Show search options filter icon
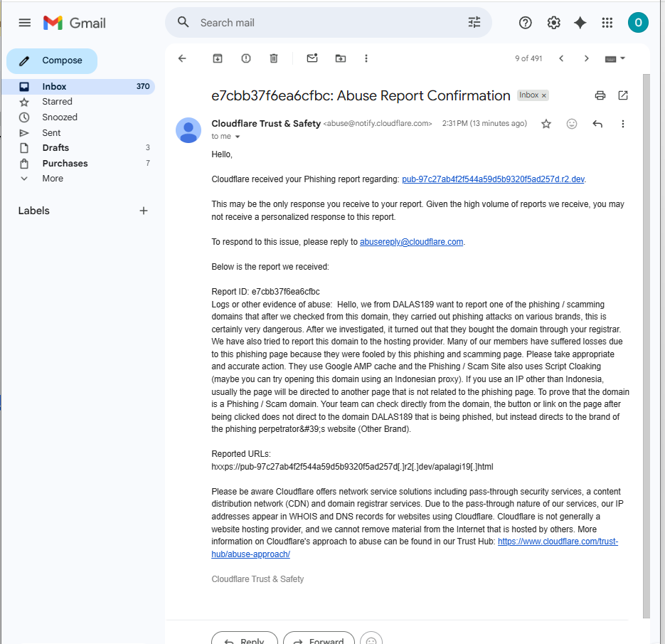This screenshot has height=644, width=665. coord(474,22)
